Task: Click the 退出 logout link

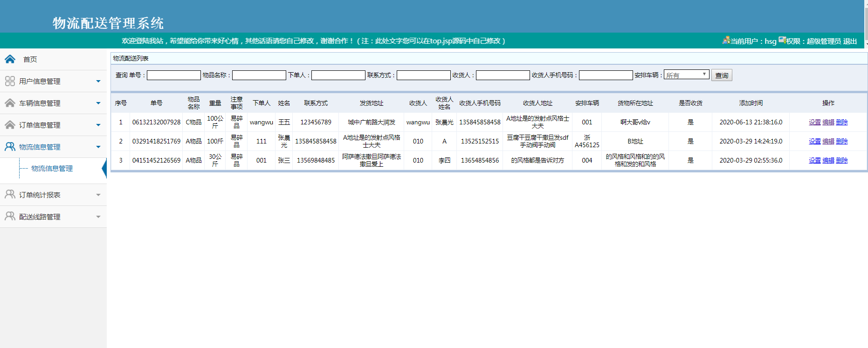Action: (850, 41)
